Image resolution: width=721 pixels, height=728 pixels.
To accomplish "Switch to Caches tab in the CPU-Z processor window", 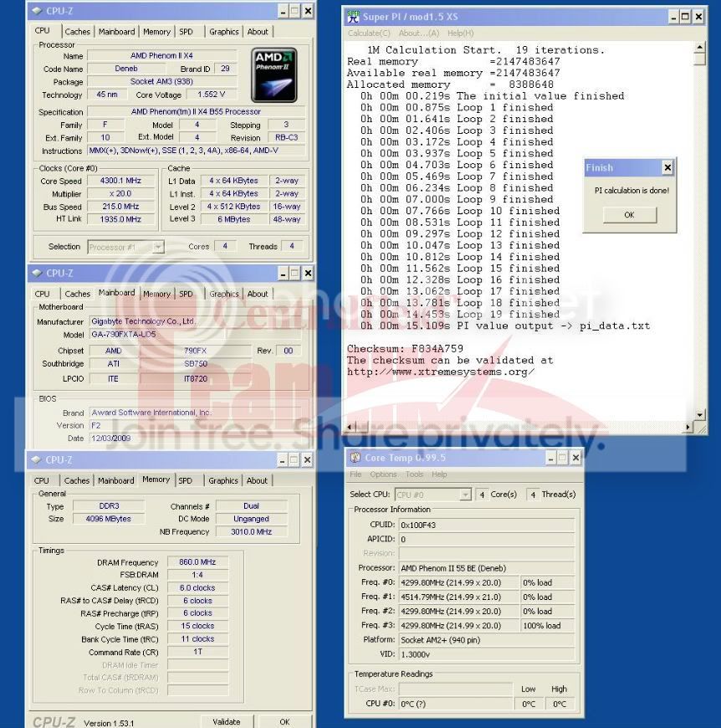I will click(x=77, y=32).
